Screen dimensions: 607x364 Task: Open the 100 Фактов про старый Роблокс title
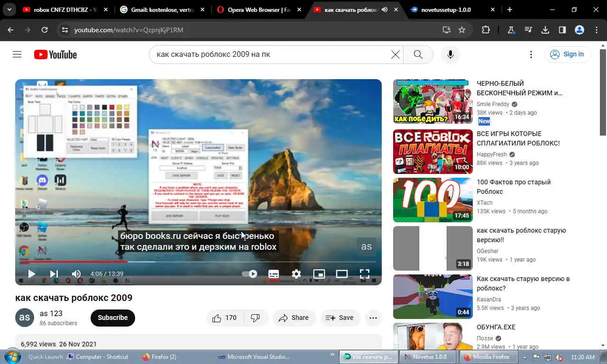(x=514, y=187)
